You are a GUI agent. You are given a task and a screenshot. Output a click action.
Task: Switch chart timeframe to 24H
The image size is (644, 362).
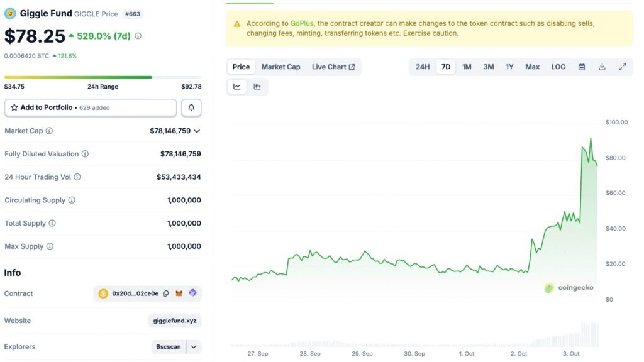[x=422, y=66]
